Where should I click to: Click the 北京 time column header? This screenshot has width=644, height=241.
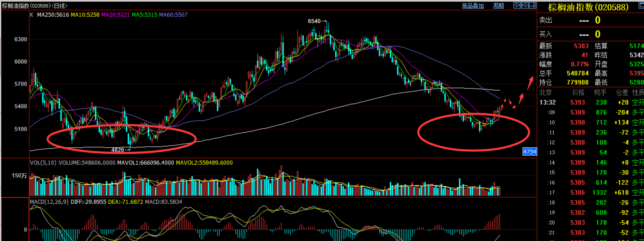tap(545, 93)
